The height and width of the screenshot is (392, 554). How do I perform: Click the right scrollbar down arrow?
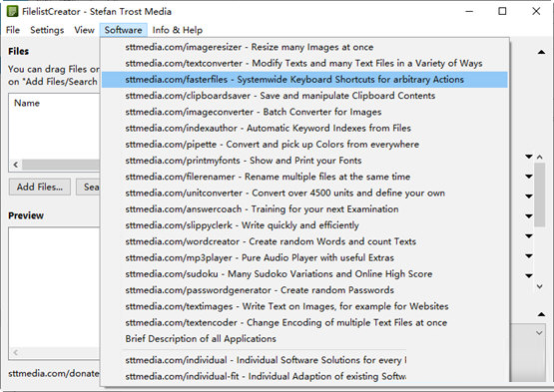click(x=539, y=286)
